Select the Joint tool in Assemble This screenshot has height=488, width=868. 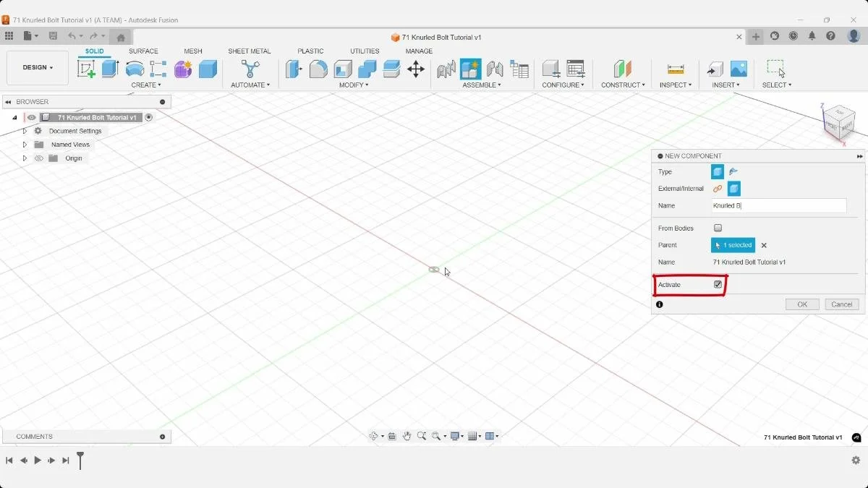(495, 69)
